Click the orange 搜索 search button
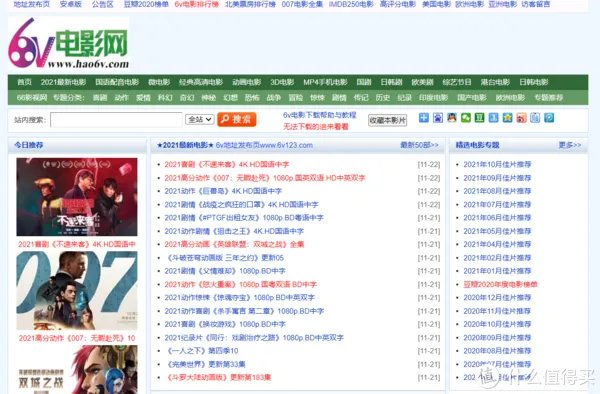The width and height of the screenshot is (600, 394). coord(236,119)
